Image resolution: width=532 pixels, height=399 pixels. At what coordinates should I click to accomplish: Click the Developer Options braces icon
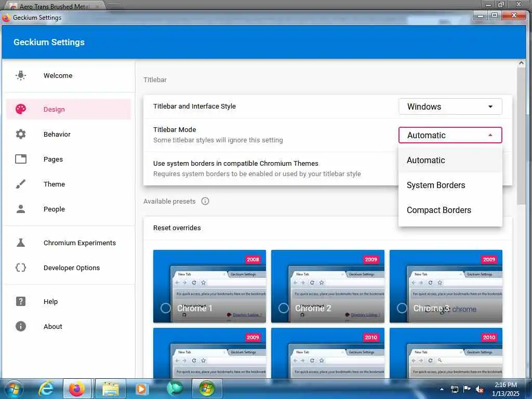[x=21, y=268]
